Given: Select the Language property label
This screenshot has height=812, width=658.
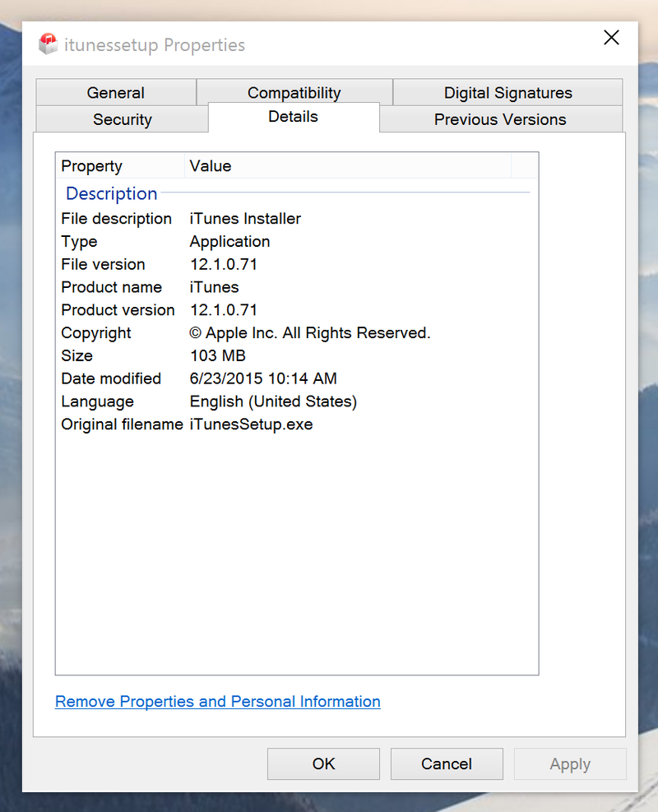Looking at the screenshot, I should (97, 401).
